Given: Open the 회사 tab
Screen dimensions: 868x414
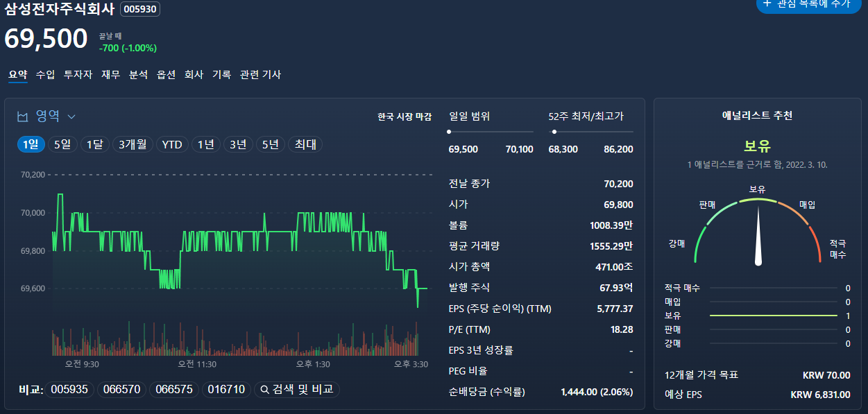Looking at the screenshot, I should pos(194,75).
